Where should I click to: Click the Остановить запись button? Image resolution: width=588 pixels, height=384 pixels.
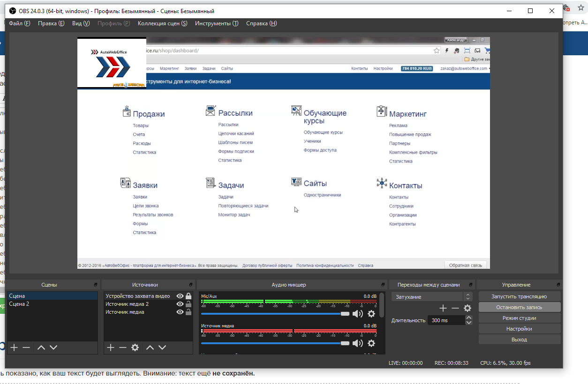(519, 307)
